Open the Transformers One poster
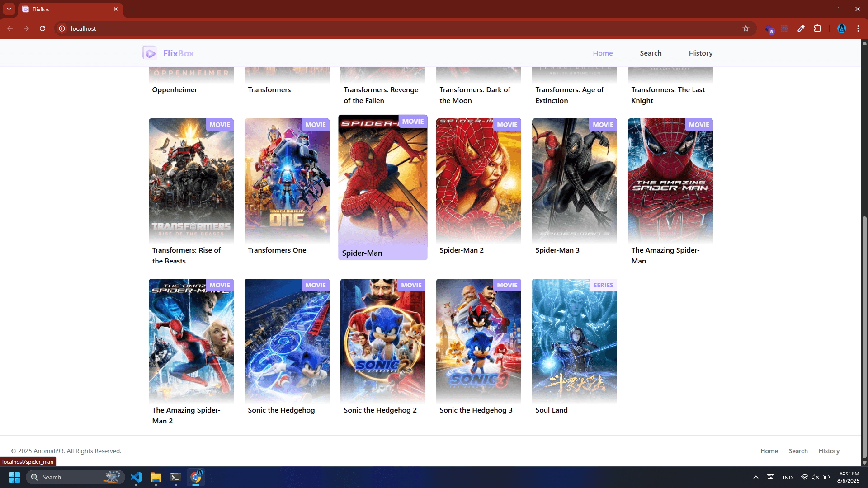The width and height of the screenshot is (868, 488). [287, 181]
